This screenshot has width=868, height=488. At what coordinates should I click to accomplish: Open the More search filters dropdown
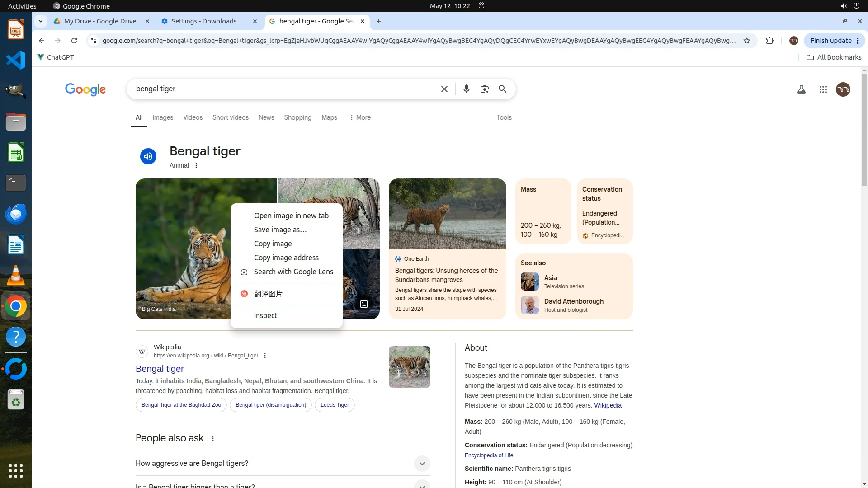click(360, 117)
